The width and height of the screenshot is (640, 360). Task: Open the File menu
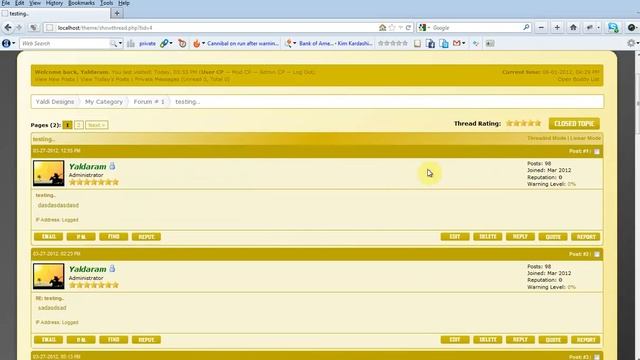tap(6, 3)
